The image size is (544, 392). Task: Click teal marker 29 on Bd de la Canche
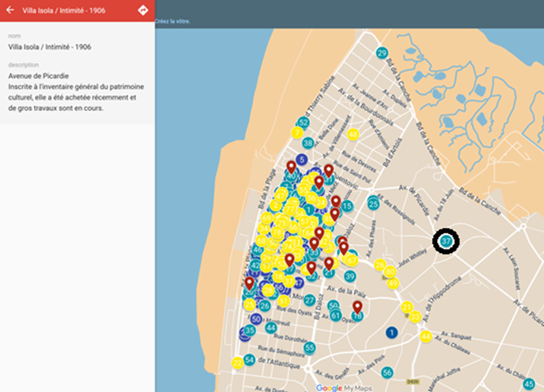pos(382,53)
